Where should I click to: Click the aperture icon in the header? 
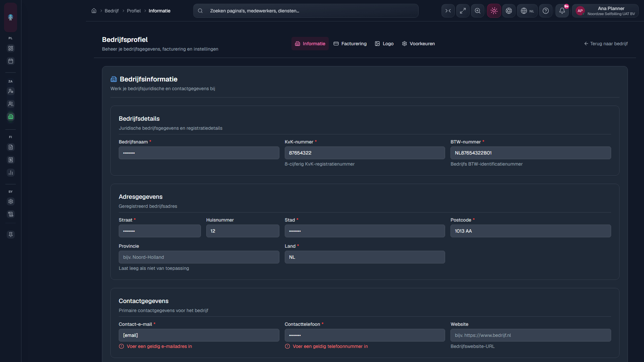pos(509,11)
